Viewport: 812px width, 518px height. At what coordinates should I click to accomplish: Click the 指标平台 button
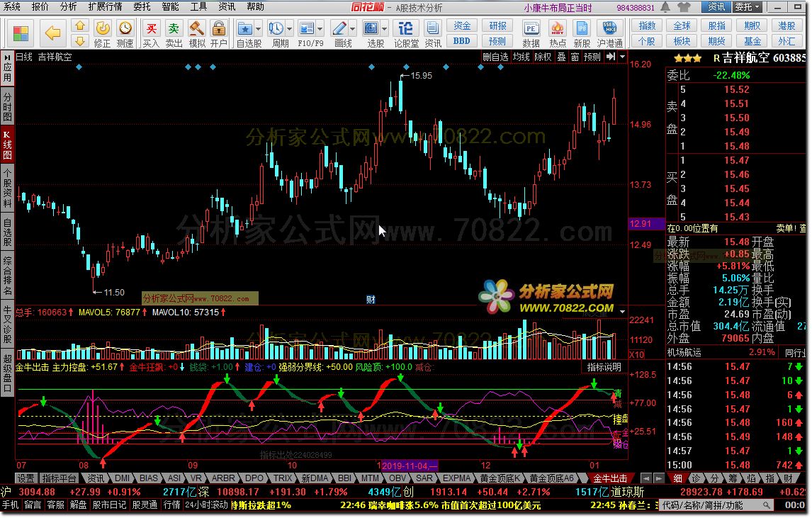(59, 478)
